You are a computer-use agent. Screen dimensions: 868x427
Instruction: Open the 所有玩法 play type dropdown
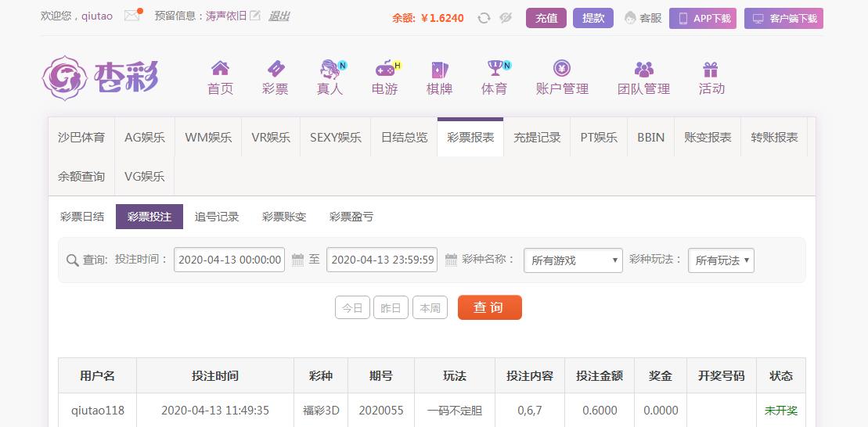click(721, 260)
